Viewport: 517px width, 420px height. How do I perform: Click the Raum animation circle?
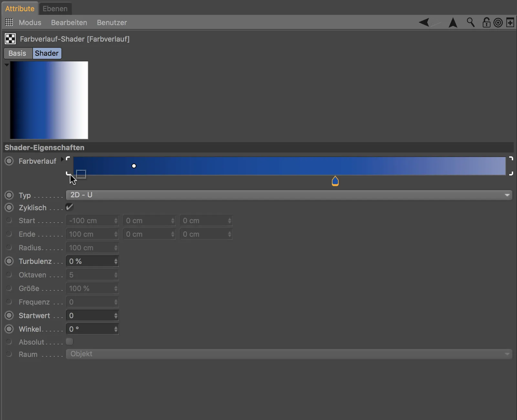point(9,354)
